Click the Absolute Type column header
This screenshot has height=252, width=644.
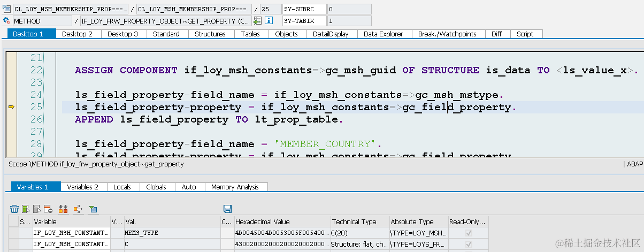[x=419, y=222]
